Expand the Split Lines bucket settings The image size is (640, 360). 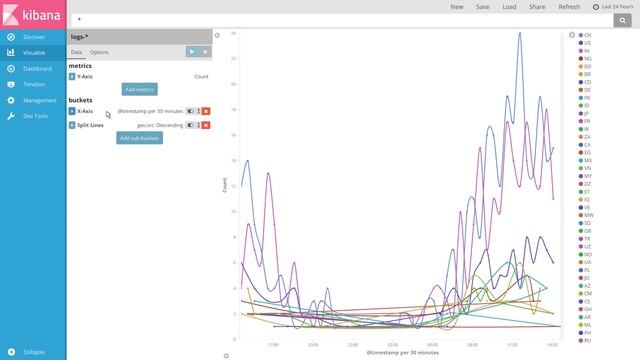point(72,125)
